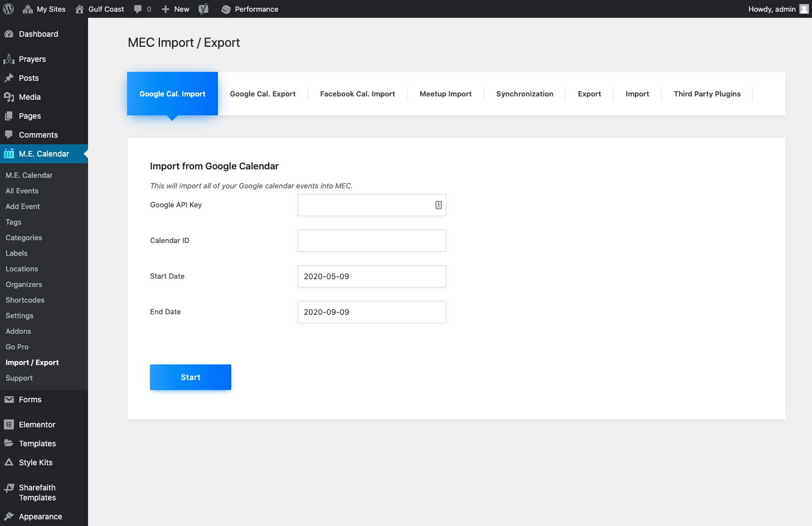Open Meetup Import tab
Screen dimensions: 812x526
(x=445, y=94)
